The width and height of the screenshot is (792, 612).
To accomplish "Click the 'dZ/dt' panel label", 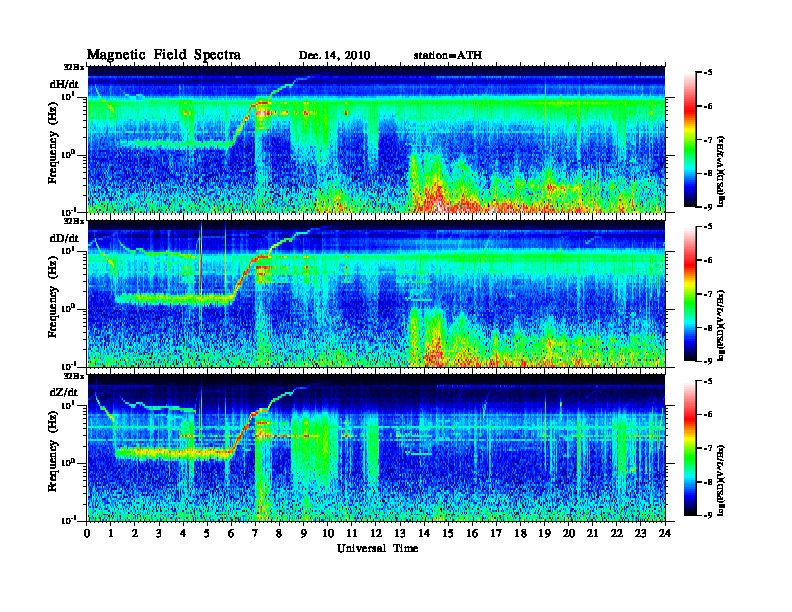I will [x=64, y=392].
